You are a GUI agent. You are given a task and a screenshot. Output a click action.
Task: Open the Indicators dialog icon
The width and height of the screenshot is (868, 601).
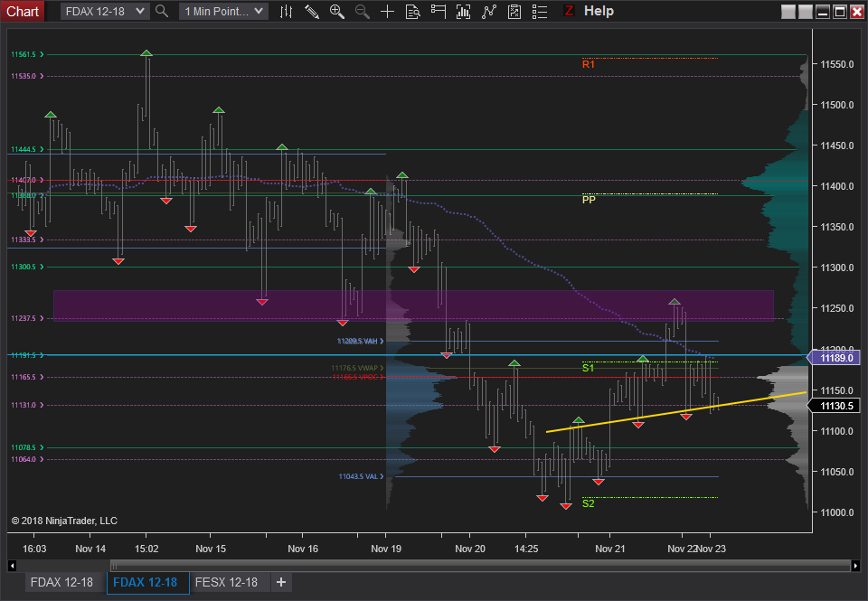point(489,11)
